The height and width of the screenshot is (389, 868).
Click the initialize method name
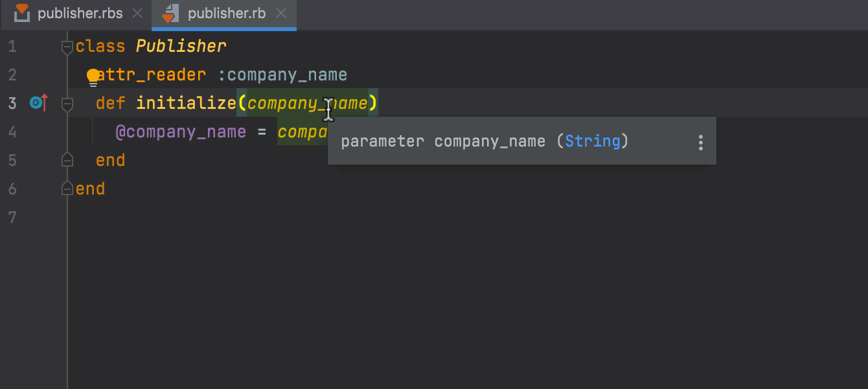(186, 104)
